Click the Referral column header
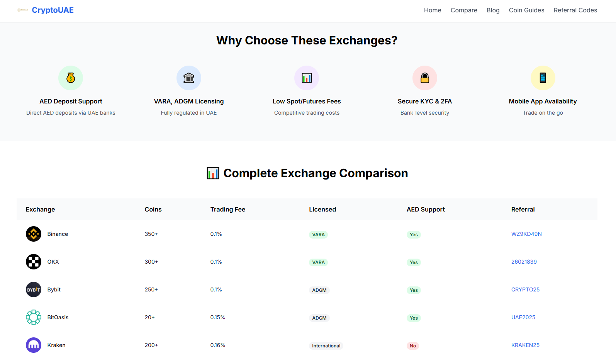616x364 pixels. click(x=523, y=209)
